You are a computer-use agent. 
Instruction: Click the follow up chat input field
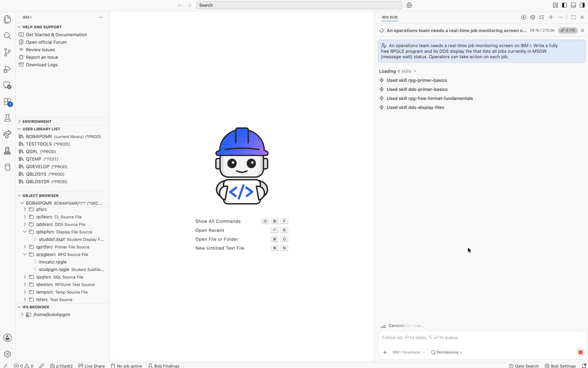[482, 338]
